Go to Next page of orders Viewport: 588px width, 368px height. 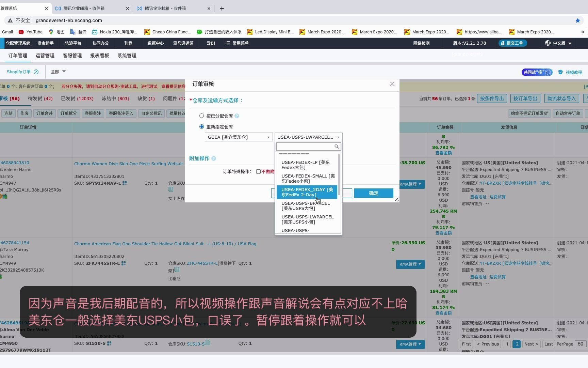[x=531, y=344]
